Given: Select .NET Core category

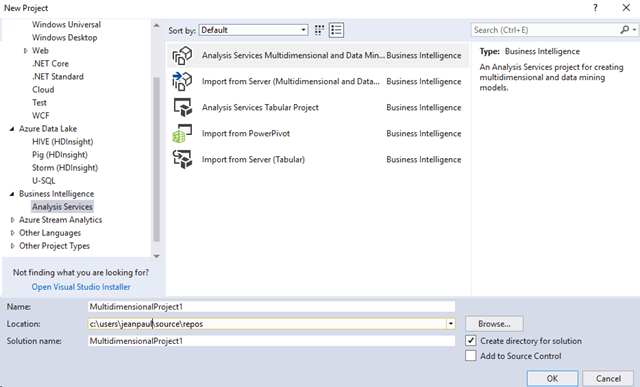Looking at the screenshot, I should click(x=51, y=64).
